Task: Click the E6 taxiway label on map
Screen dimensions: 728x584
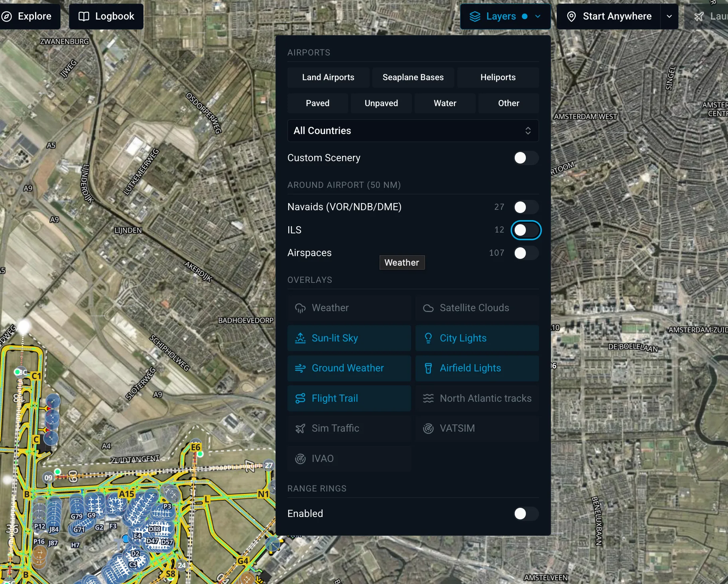Action: pos(195,447)
